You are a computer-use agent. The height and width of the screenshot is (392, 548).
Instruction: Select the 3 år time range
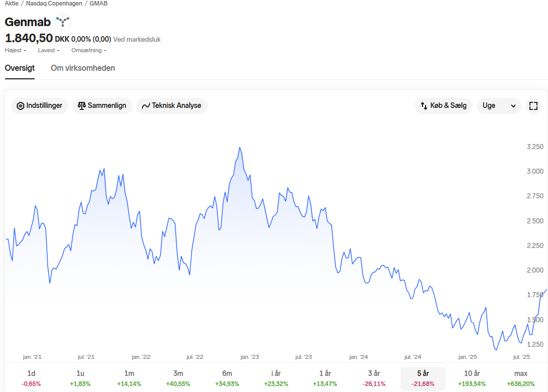click(374, 378)
